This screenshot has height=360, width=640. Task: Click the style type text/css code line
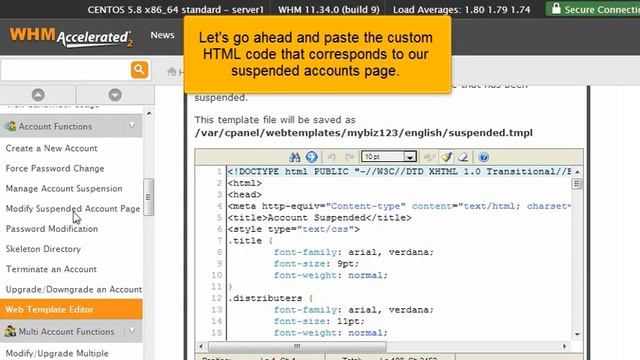(x=294, y=229)
